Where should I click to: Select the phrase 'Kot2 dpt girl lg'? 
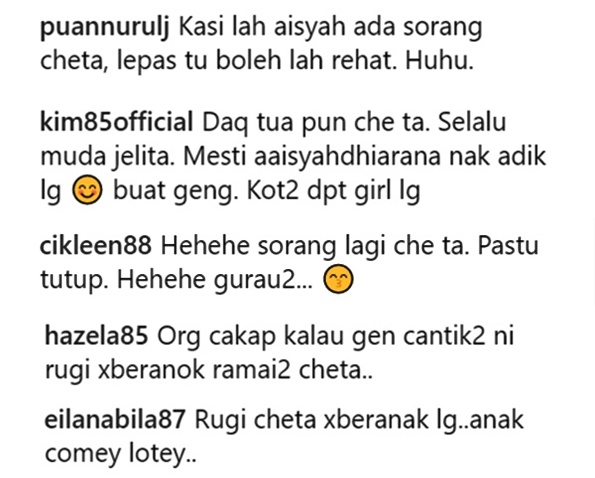[x=334, y=191]
